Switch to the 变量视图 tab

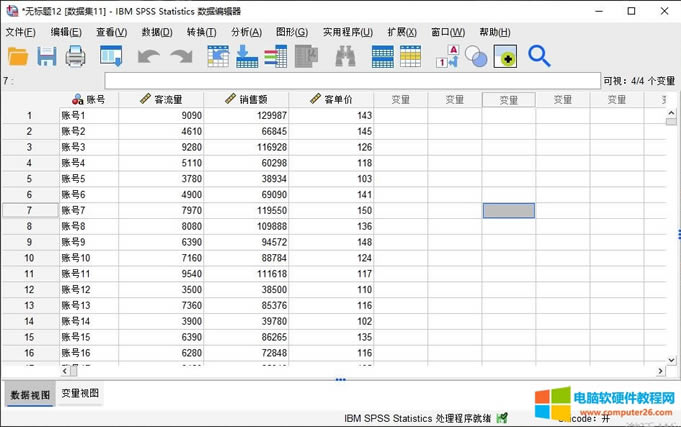point(80,394)
